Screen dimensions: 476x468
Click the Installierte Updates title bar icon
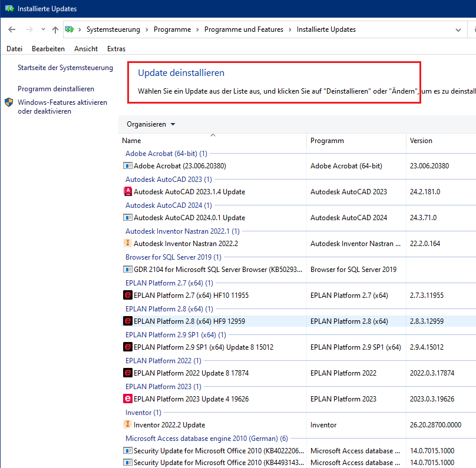point(9,8)
